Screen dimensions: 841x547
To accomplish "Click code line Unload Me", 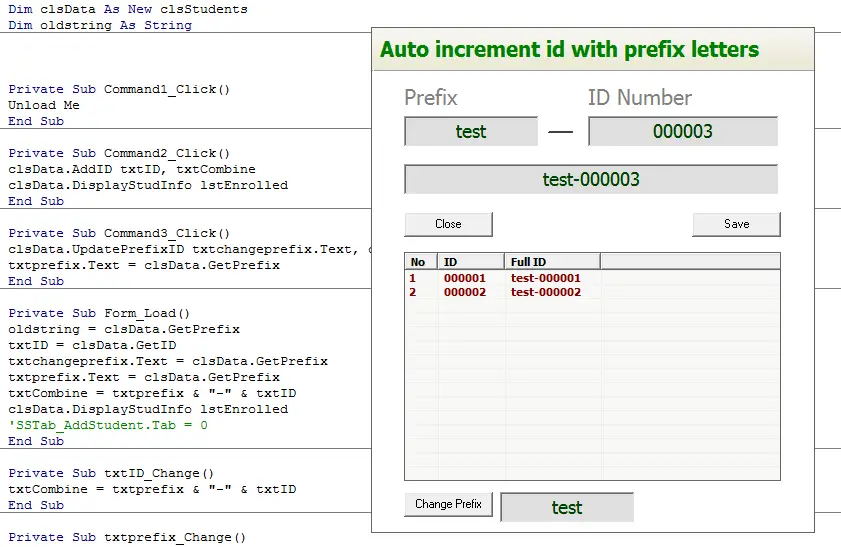I will click(44, 105).
